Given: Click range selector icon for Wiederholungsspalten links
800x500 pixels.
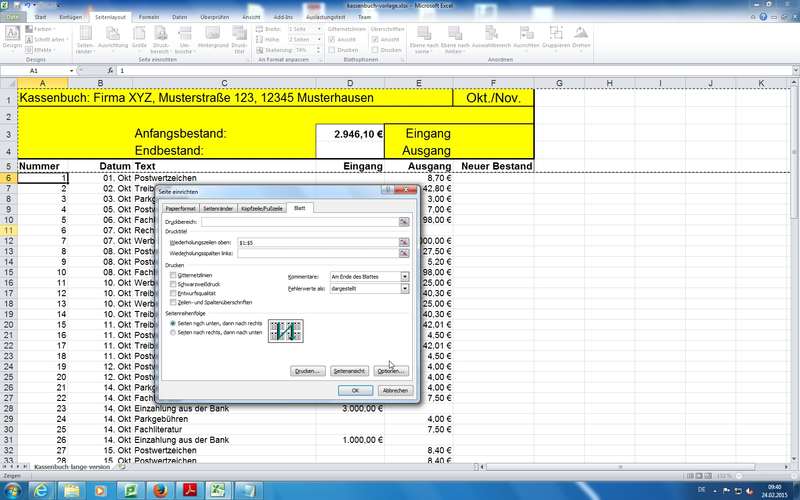Looking at the screenshot, I should click(x=404, y=254).
